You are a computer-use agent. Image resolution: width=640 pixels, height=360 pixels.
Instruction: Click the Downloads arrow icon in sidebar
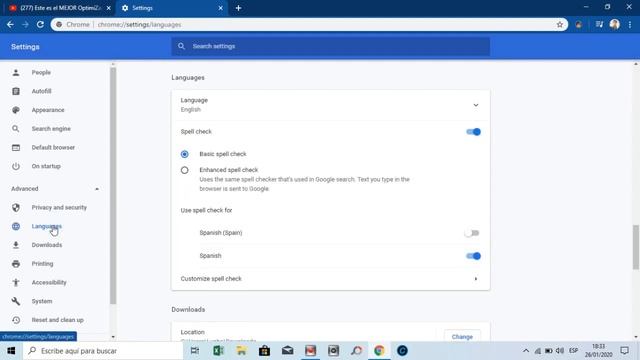coord(16,245)
